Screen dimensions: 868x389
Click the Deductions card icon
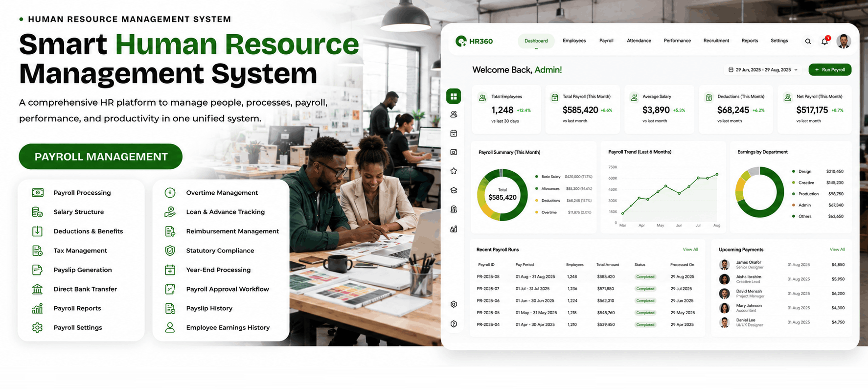(x=709, y=98)
